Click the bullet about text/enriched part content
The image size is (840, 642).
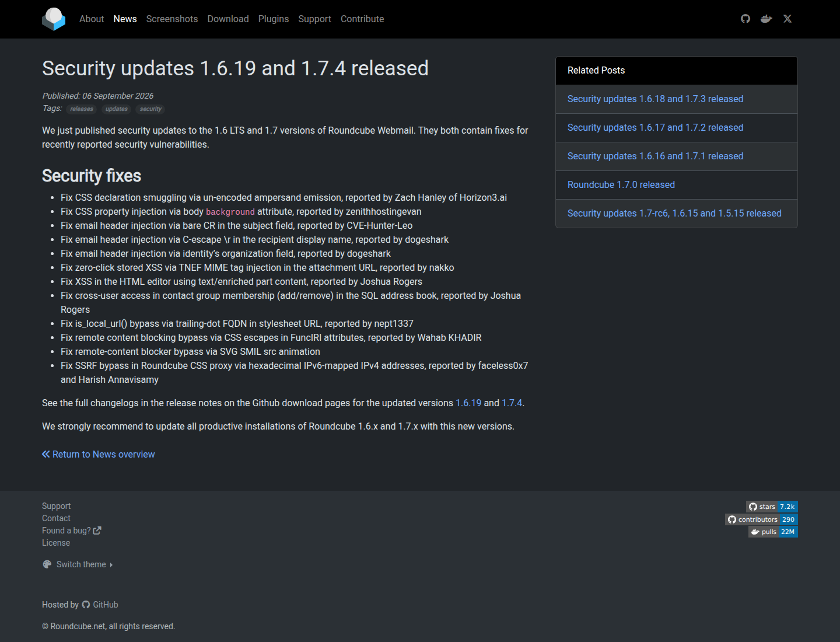tap(242, 281)
